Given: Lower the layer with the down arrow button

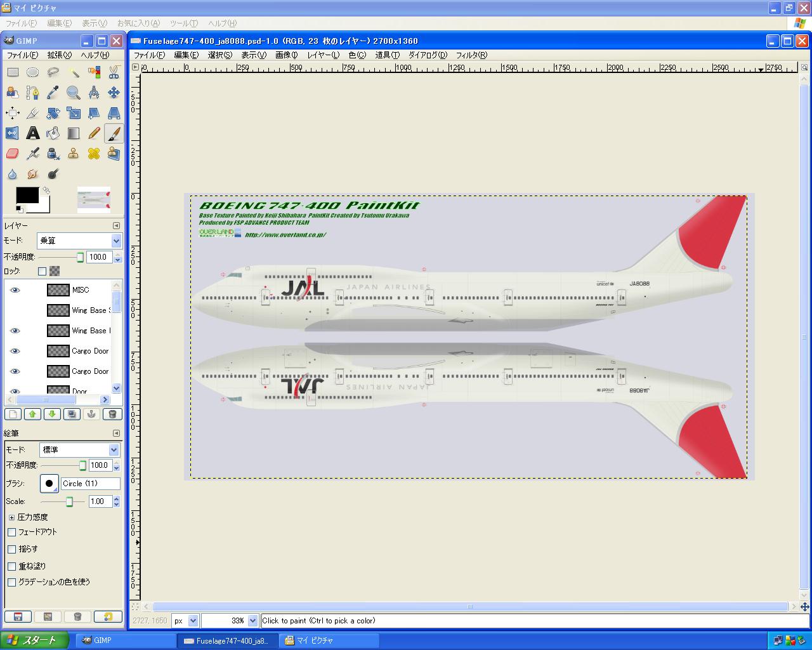Looking at the screenshot, I should (52, 415).
